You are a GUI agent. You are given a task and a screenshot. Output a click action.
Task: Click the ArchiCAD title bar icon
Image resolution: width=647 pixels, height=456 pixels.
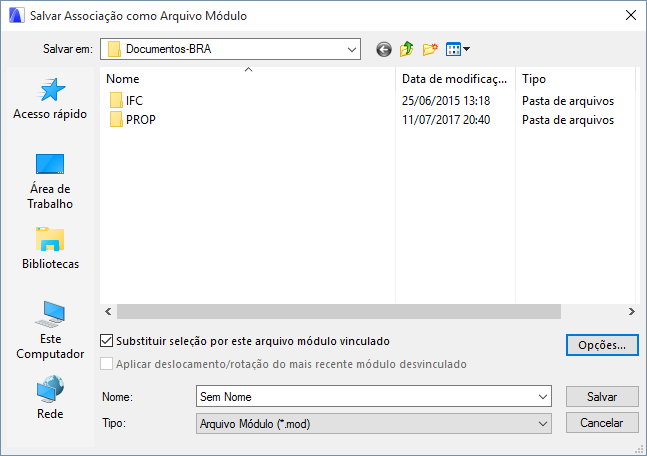(17, 16)
